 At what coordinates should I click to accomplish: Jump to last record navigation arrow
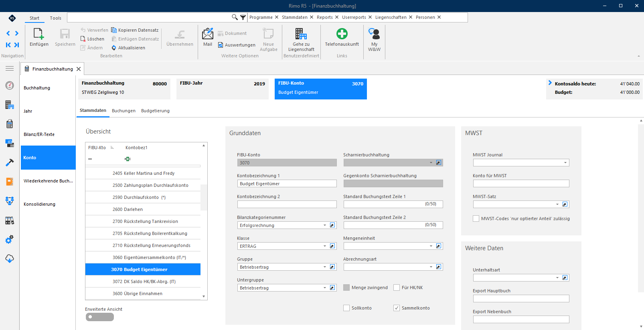pyautogui.click(x=16, y=45)
